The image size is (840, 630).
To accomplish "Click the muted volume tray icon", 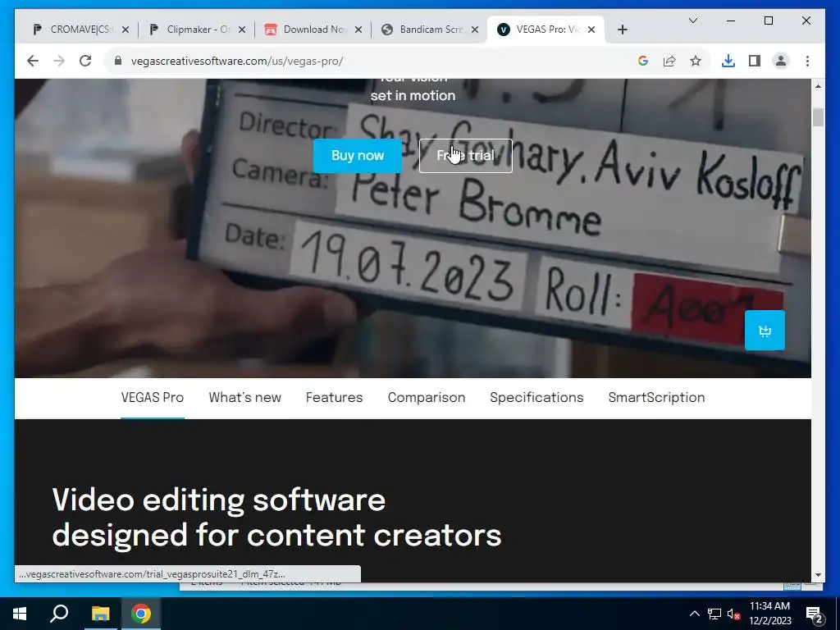I will (x=733, y=614).
